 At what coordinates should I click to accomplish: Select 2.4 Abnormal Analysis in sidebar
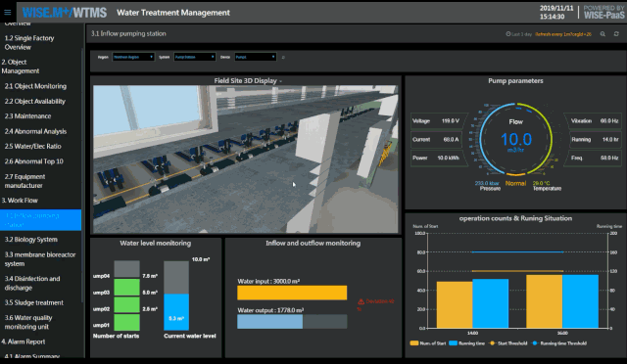pyautogui.click(x=35, y=131)
